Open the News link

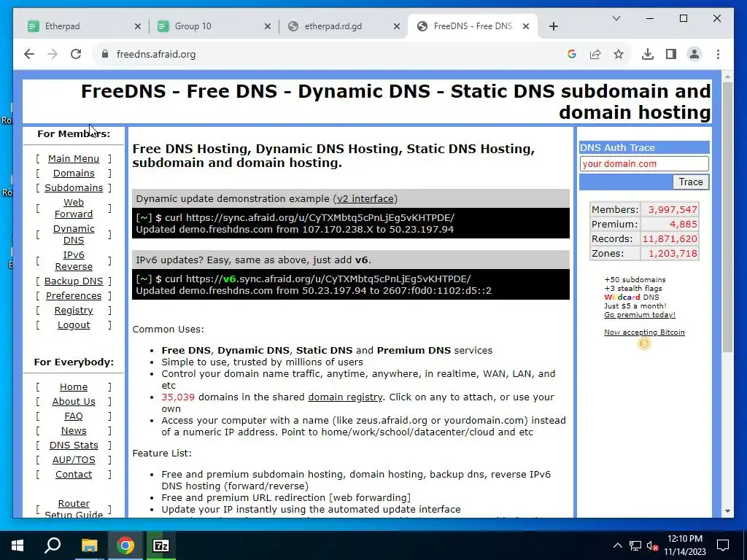(74, 431)
